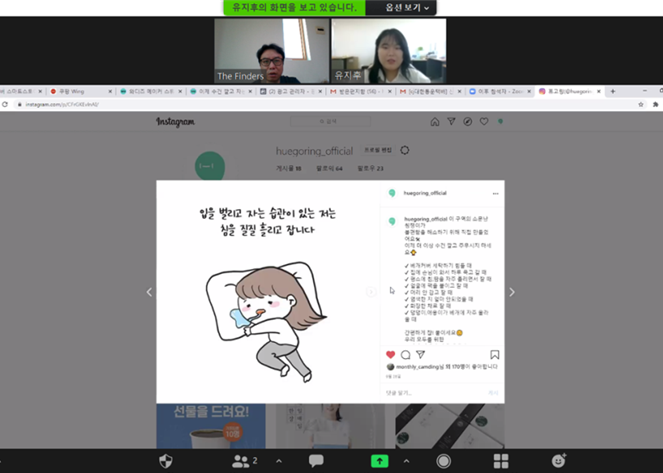Open the post more options ellipsis

tap(495, 194)
